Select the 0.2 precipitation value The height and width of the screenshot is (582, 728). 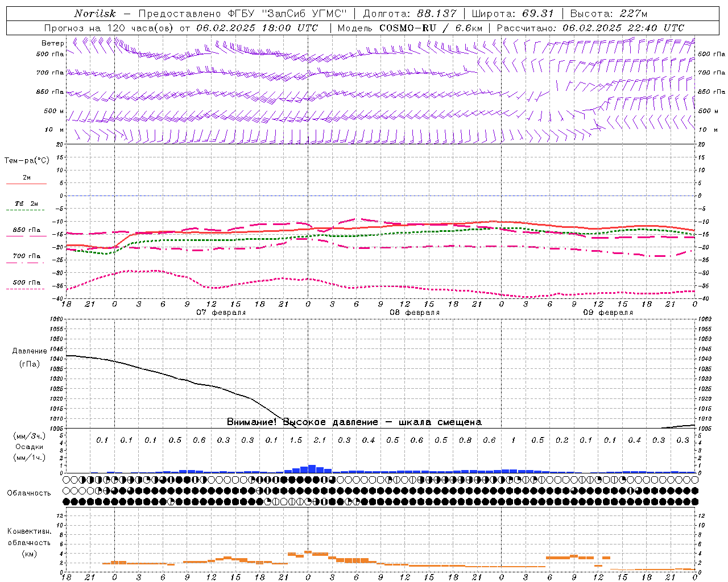point(561,440)
